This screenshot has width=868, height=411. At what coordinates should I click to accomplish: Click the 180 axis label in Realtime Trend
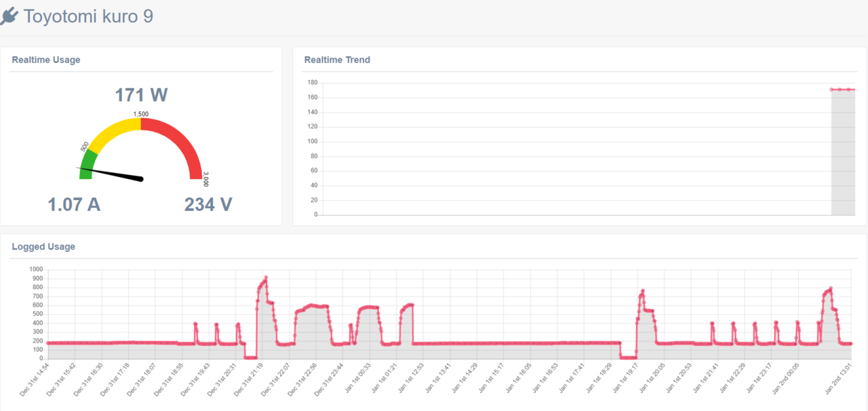pyautogui.click(x=313, y=83)
